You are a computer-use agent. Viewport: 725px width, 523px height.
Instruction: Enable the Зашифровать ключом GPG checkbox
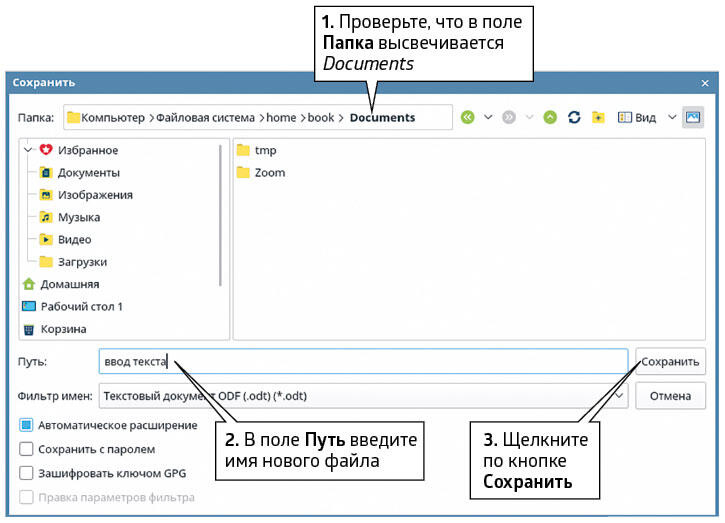point(27,473)
